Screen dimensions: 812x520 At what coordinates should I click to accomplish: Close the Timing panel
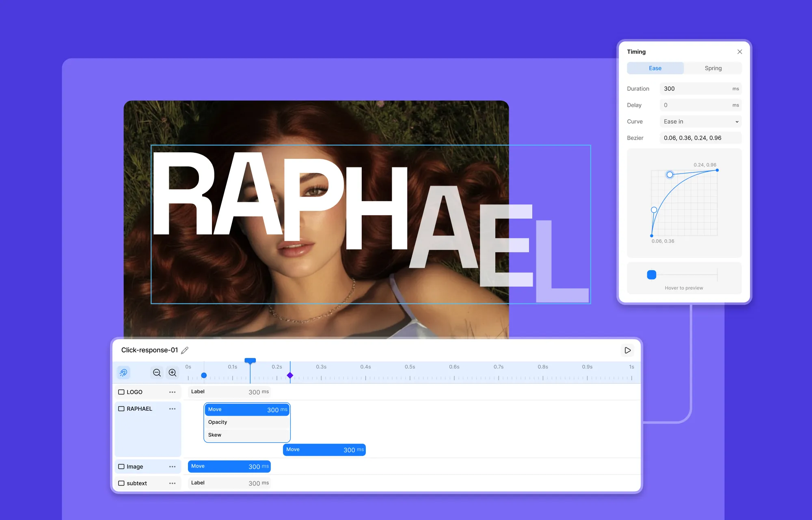click(740, 52)
